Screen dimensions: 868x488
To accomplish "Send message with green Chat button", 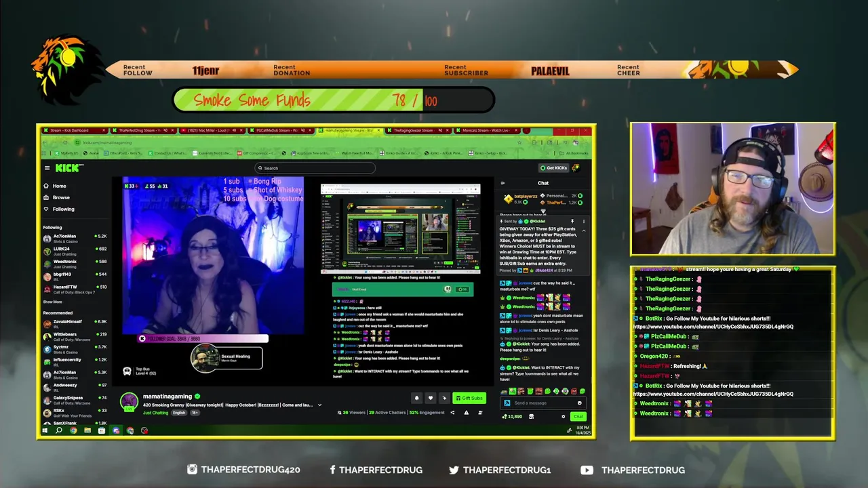I will [578, 416].
